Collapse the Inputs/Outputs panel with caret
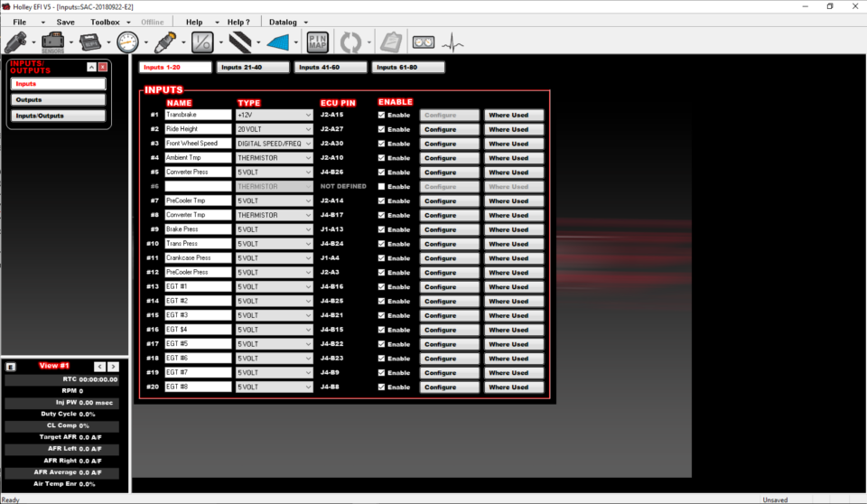The height and width of the screenshot is (504, 867). pyautogui.click(x=91, y=67)
